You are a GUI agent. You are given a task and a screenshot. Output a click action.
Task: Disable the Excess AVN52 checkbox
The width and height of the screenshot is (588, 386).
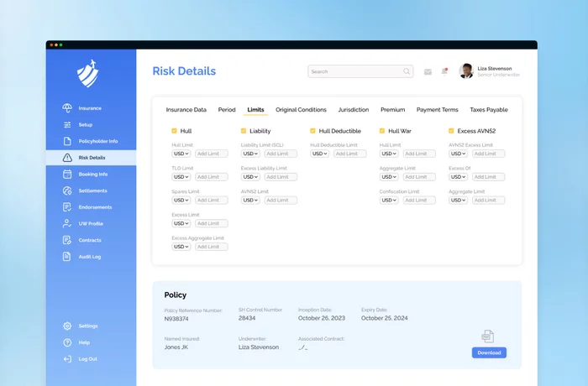tap(451, 131)
